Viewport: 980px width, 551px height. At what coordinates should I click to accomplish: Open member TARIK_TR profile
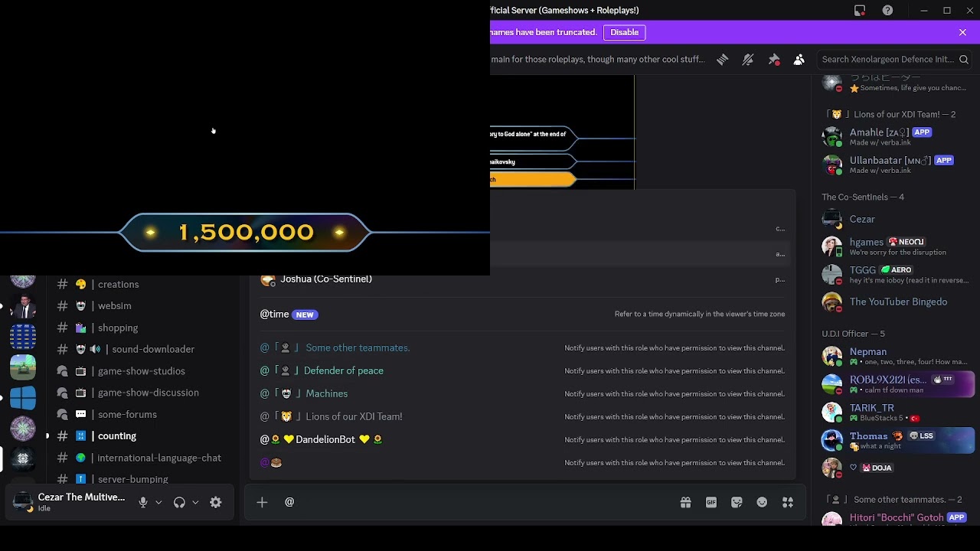coord(895,412)
